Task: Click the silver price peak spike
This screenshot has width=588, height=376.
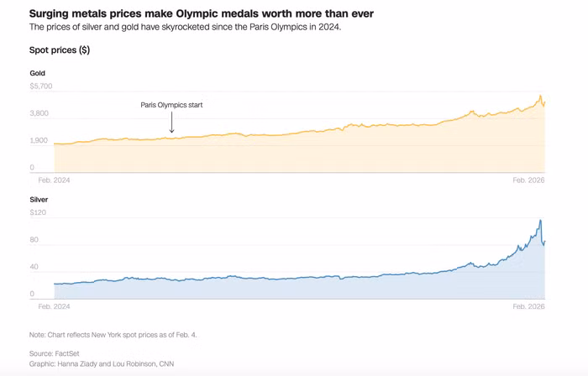Action: click(x=540, y=221)
